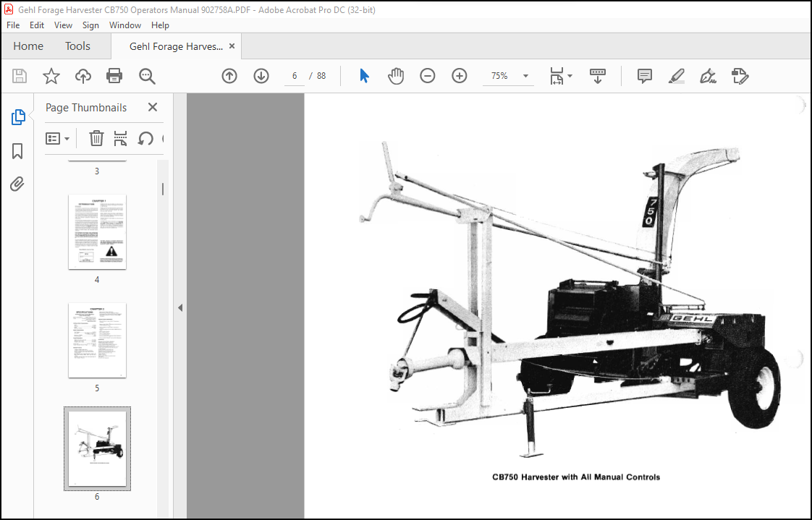Open the Sign document tool
812x520 pixels.
708,76
